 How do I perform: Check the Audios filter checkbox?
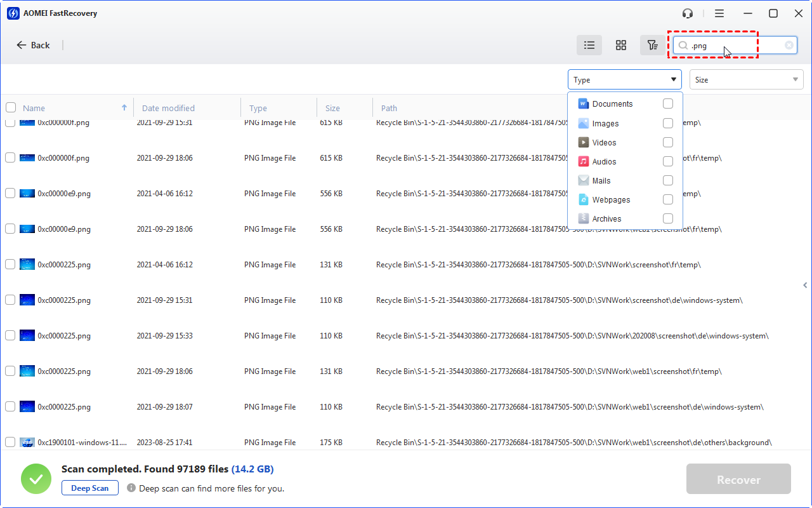(668, 161)
